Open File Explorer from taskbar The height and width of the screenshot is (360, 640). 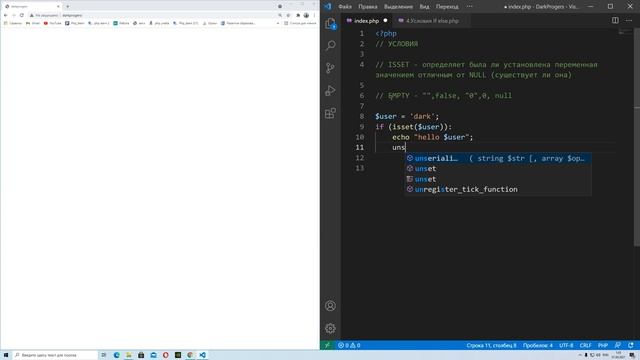(x=129, y=355)
